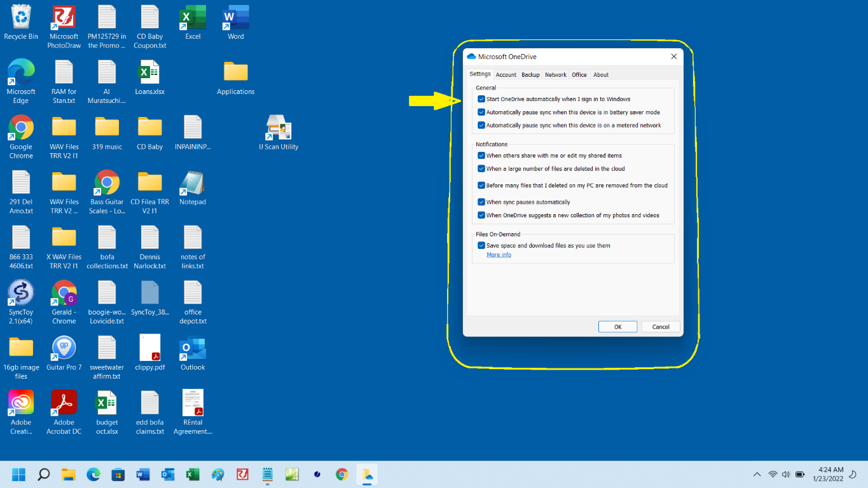The height and width of the screenshot is (488, 868).
Task: Select the SyncToy 2.1(x64) desktop shortcut
Action: tap(21, 302)
